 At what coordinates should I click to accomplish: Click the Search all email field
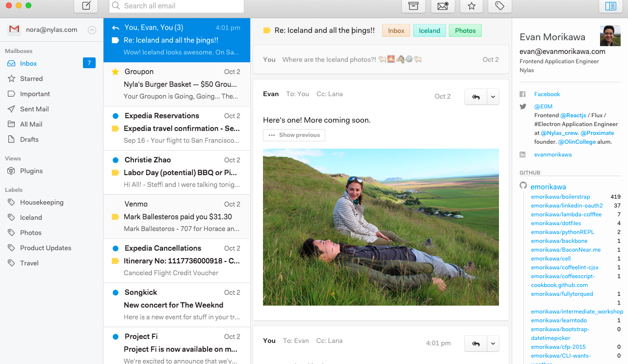click(x=177, y=6)
